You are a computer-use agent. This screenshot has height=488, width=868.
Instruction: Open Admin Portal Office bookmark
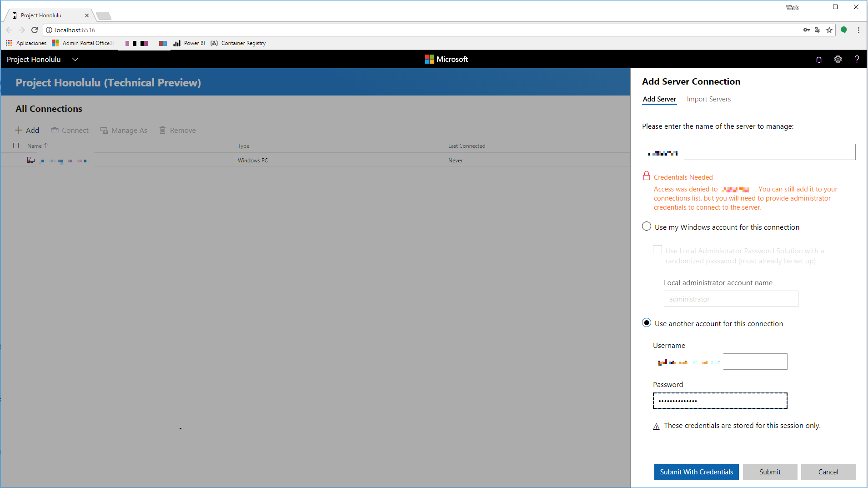tap(82, 43)
